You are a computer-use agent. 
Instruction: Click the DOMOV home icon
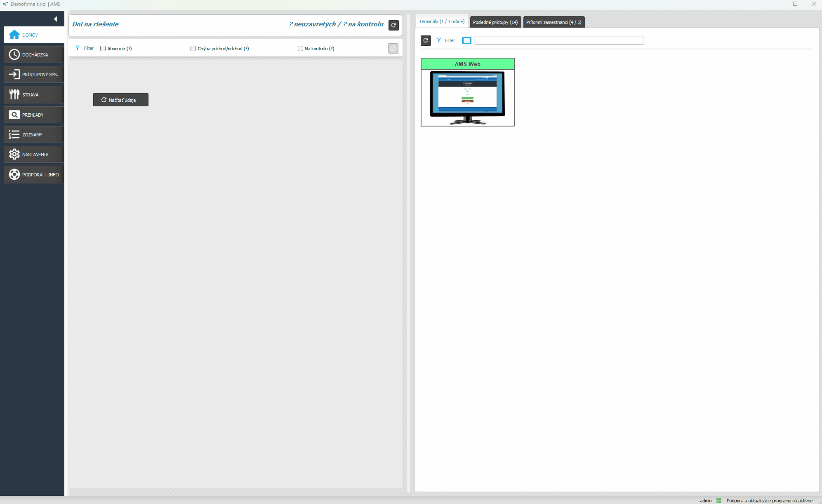click(x=14, y=35)
